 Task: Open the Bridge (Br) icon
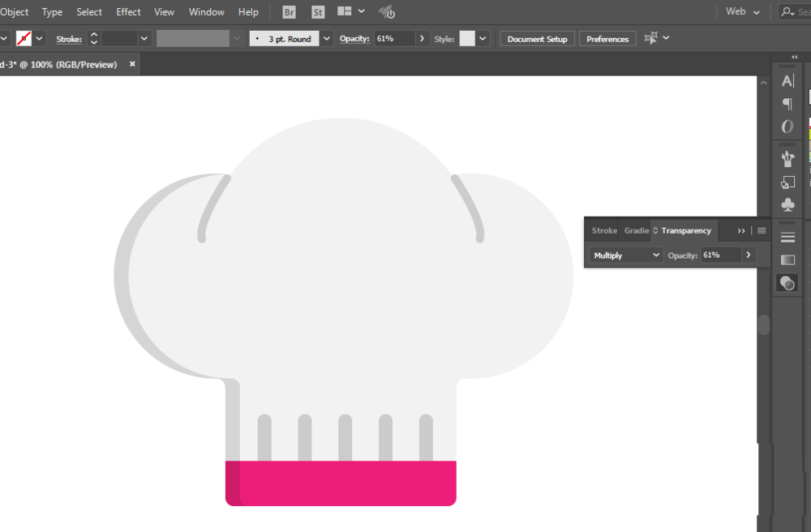click(290, 12)
